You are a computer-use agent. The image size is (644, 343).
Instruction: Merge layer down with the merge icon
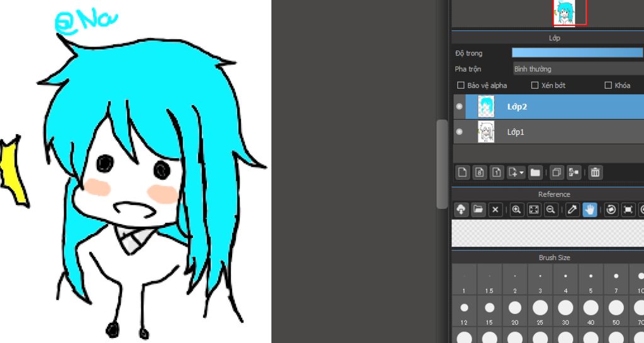point(574,172)
